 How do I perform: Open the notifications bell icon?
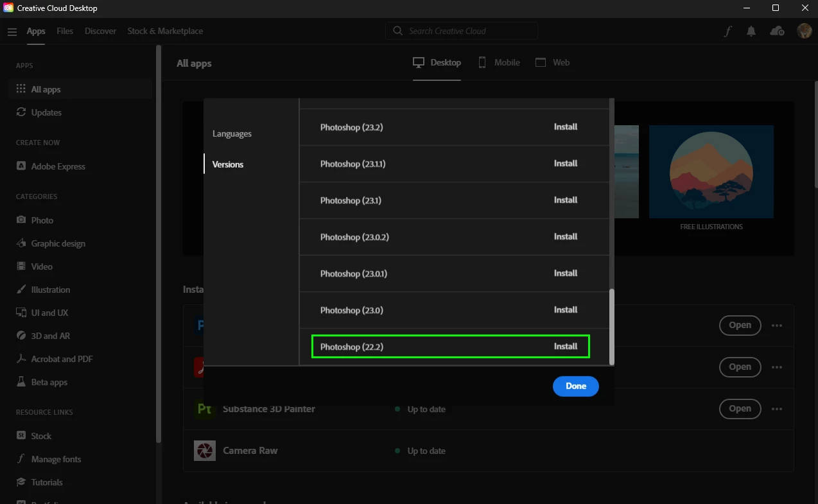(x=751, y=31)
